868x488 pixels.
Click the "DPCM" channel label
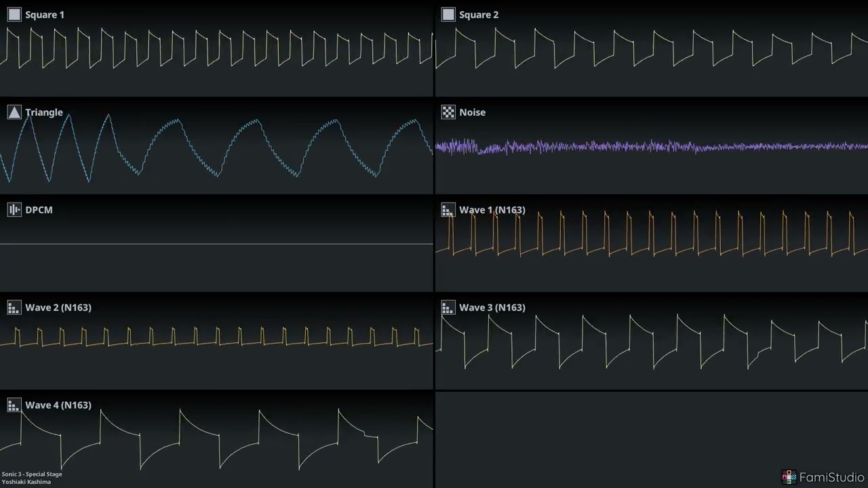[x=39, y=210]
